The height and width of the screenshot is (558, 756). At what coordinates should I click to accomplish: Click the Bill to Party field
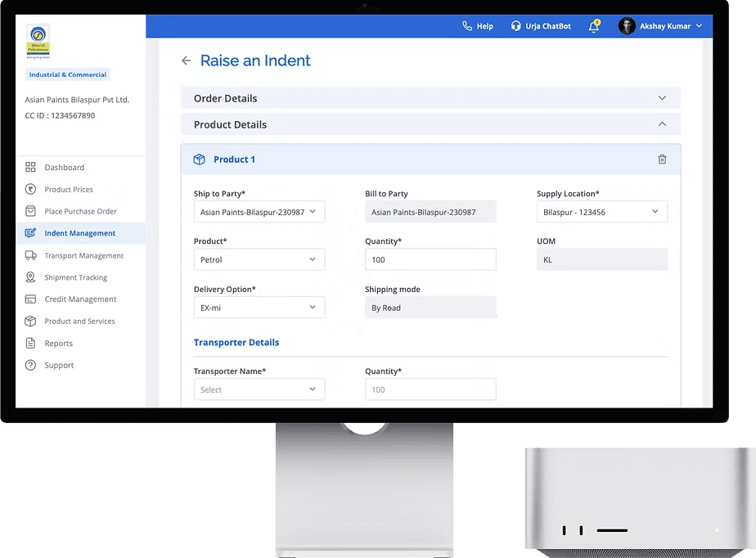pos(430,212)
